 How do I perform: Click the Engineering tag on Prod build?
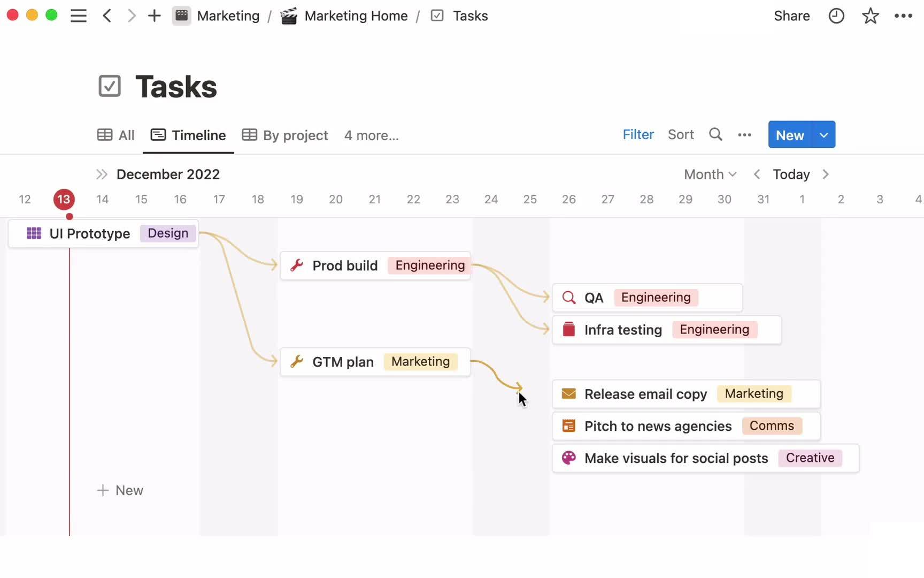coord(429,265)
